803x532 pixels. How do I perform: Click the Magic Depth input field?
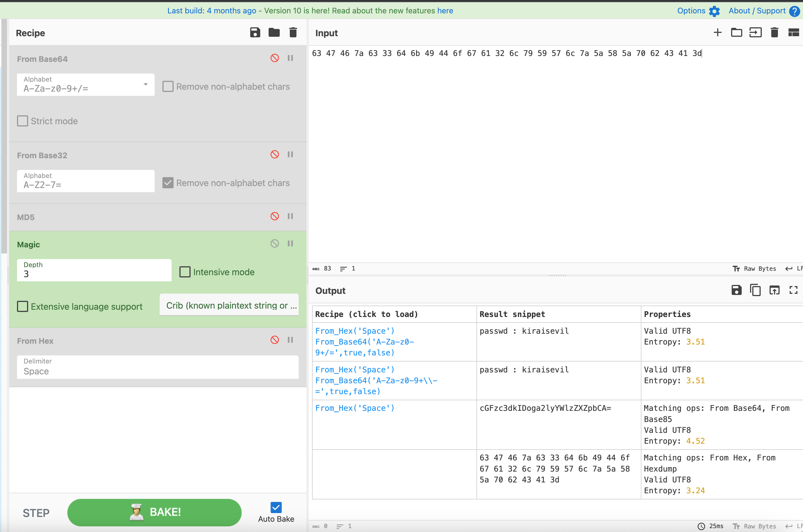[x=94, y=270]
